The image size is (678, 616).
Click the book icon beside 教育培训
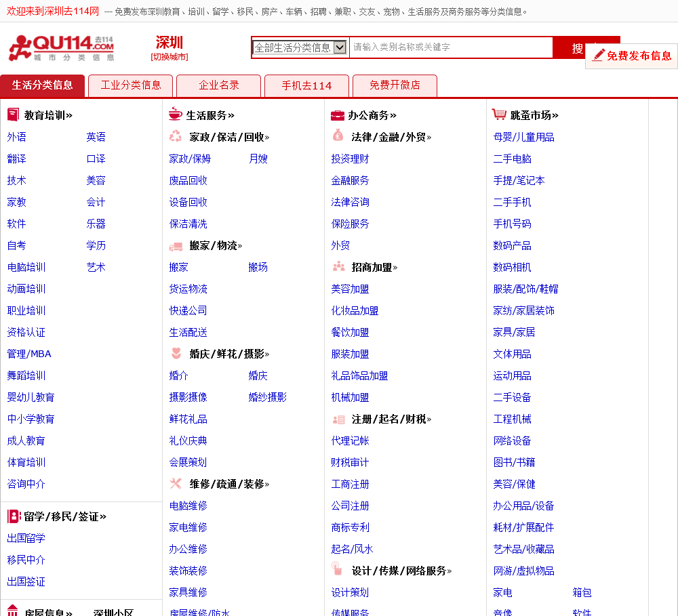[14, 115]
